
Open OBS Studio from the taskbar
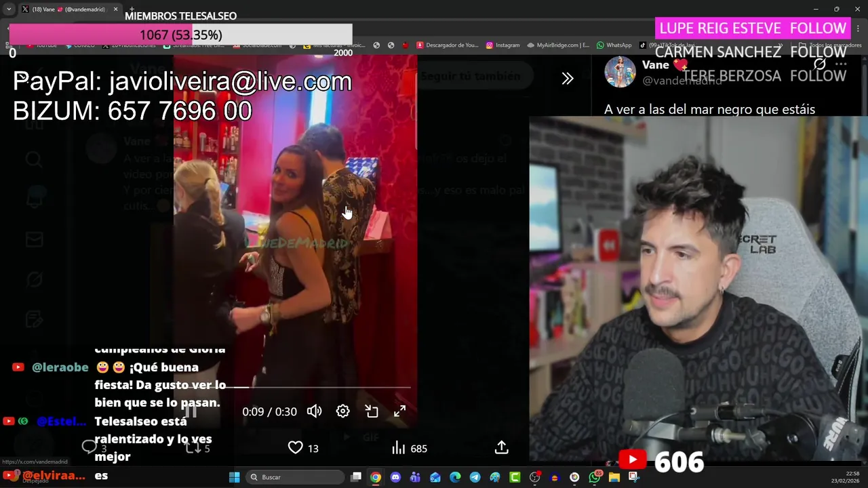(534, 477)
